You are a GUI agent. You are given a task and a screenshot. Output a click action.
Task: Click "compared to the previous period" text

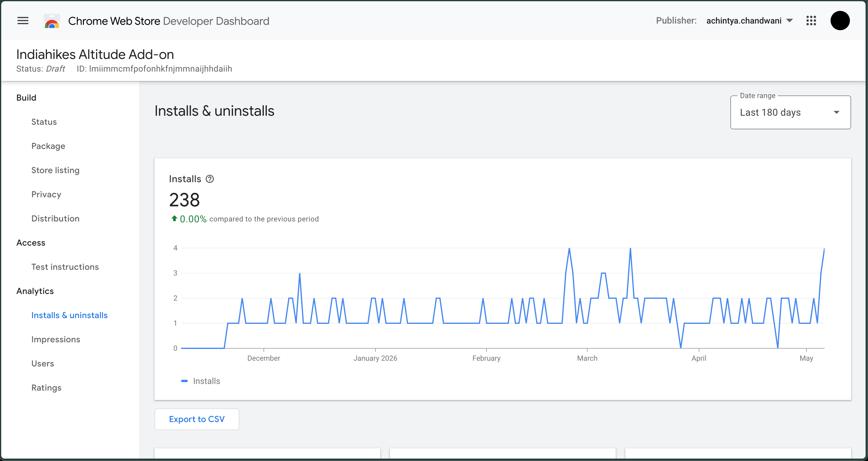pyautogui.click(x=264, y=219)
